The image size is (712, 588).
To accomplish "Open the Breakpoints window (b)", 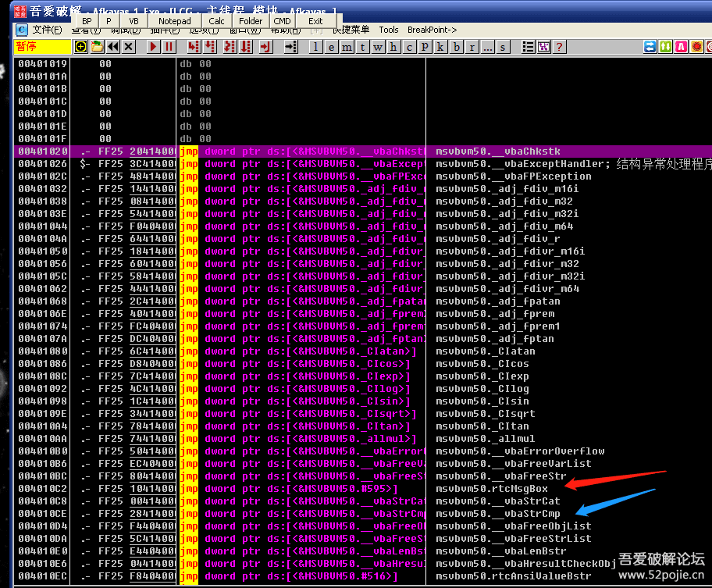I will coord(457,47).
